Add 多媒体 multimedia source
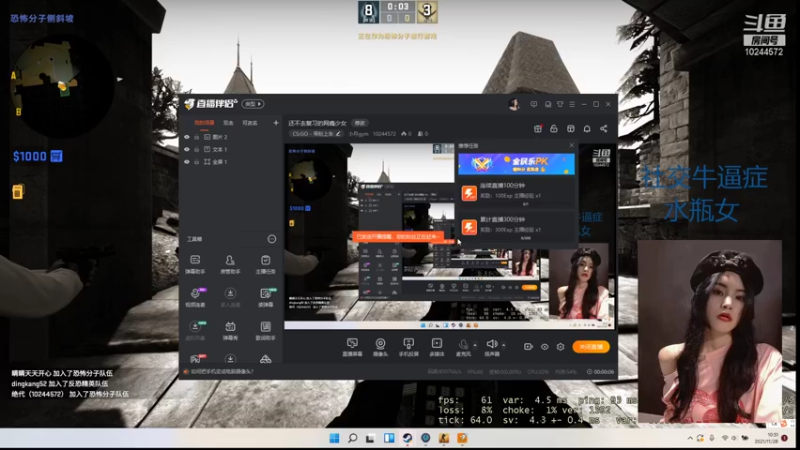Viewport: 800px width, 450px height. [437, 347]
